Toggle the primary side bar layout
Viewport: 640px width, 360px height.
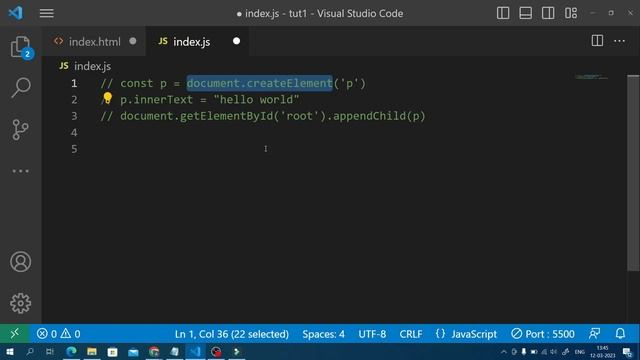click(503, 13)
